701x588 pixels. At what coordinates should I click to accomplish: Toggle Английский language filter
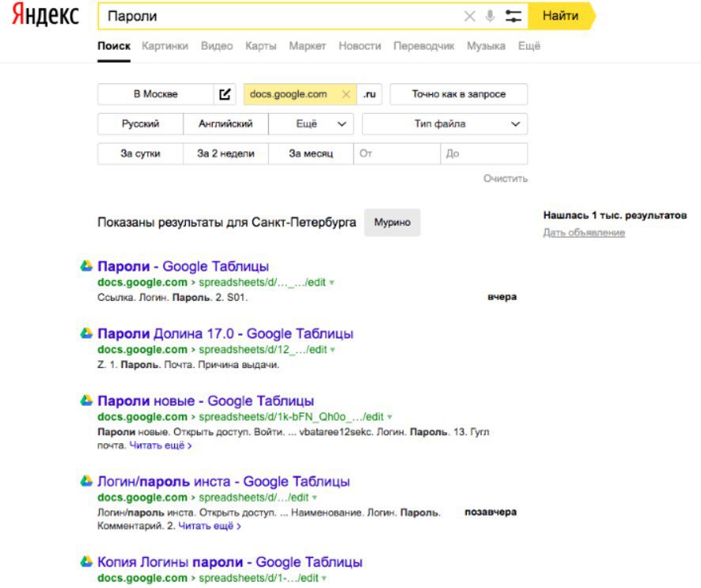(x=225, y=124)
